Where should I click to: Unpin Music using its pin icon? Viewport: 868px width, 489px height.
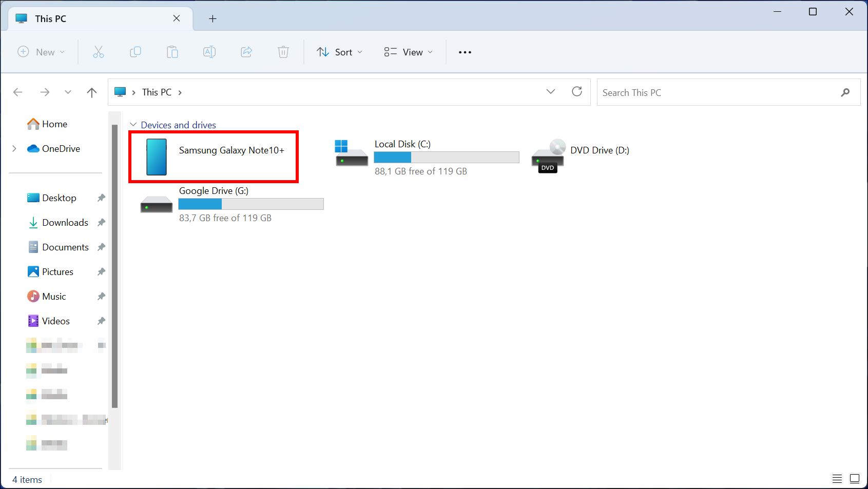(101, 297)
